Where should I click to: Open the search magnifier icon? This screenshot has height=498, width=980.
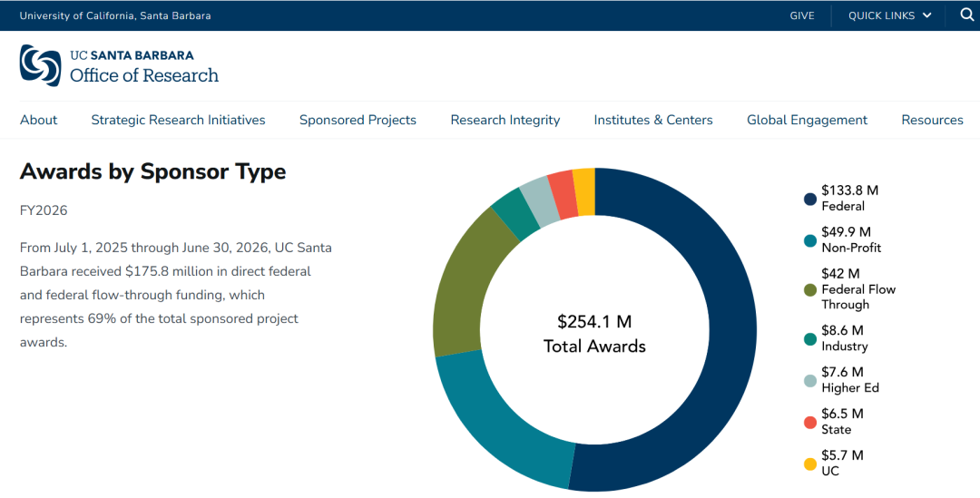967,15
